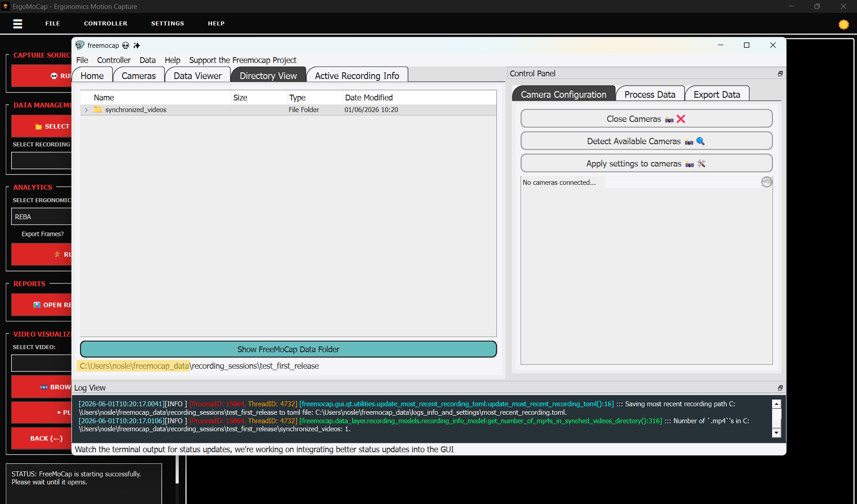Open ErgoMoCap SETTINGS menu
Viewport: 857px width, 504px height.
click(168, 24)
